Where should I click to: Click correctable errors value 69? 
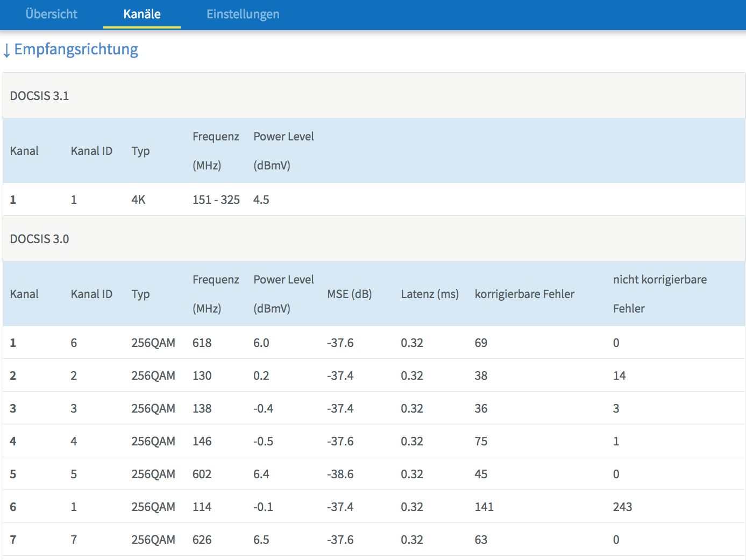click(x=481, y=343)
